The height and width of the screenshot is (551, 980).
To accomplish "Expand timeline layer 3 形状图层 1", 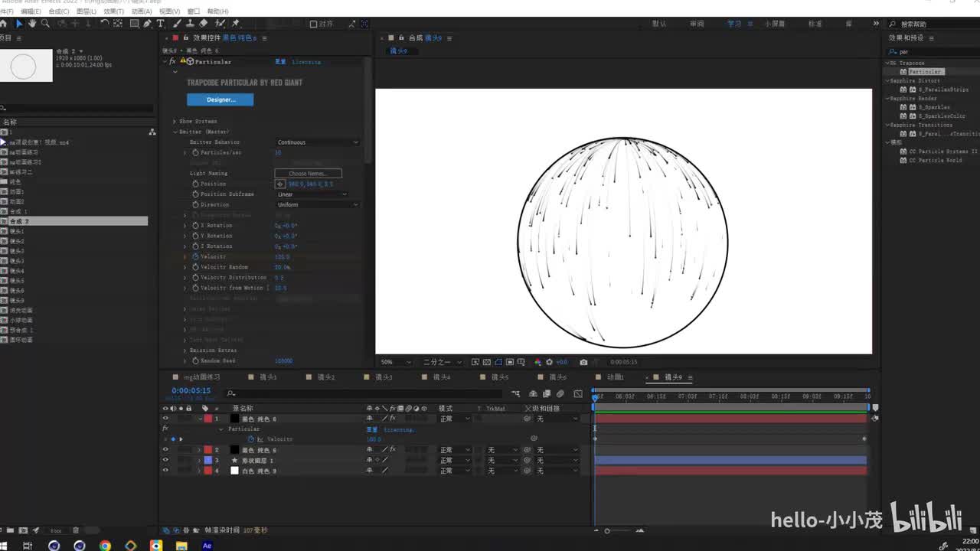I will click(199, 461).
